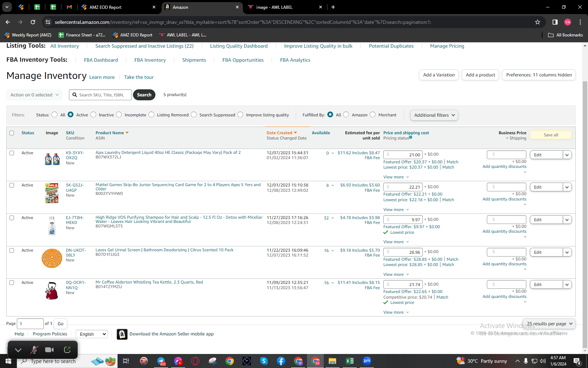The image size is (588, 368).
Task: Open Edit dropdown arrow for Ajax detergent row
Action: tap(567, 155)
